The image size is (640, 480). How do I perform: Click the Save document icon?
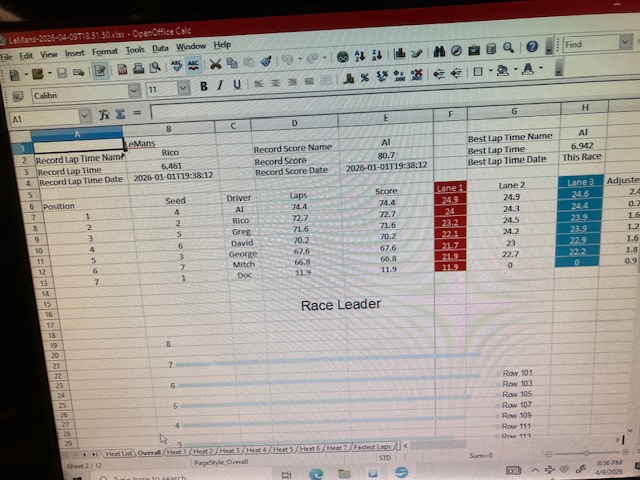(62, 72)
